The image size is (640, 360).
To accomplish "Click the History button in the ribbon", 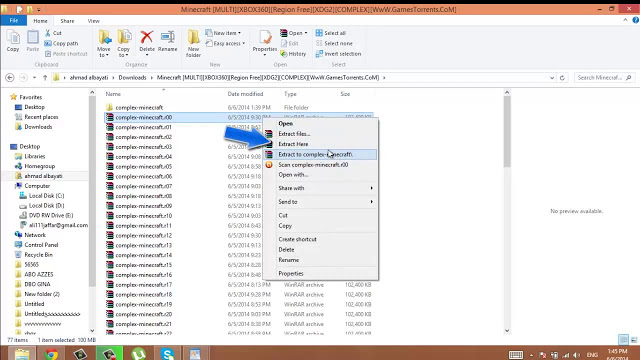I will click(x=293, y=54).
